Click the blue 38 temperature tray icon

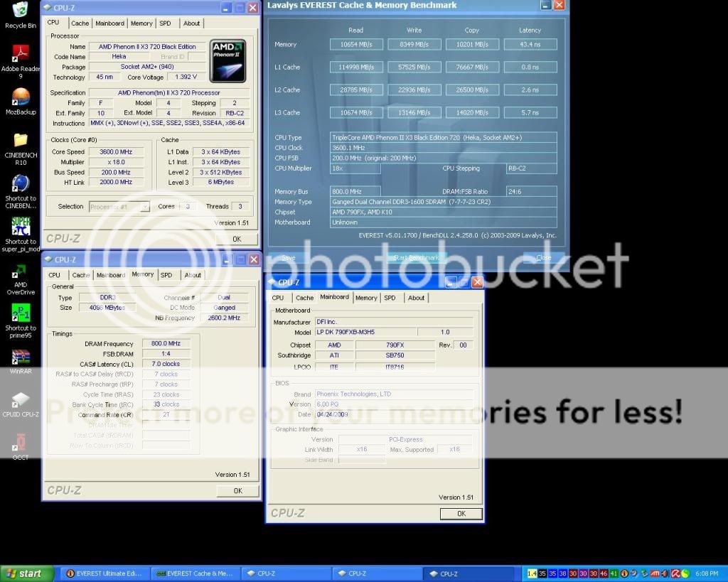(563, 574)
